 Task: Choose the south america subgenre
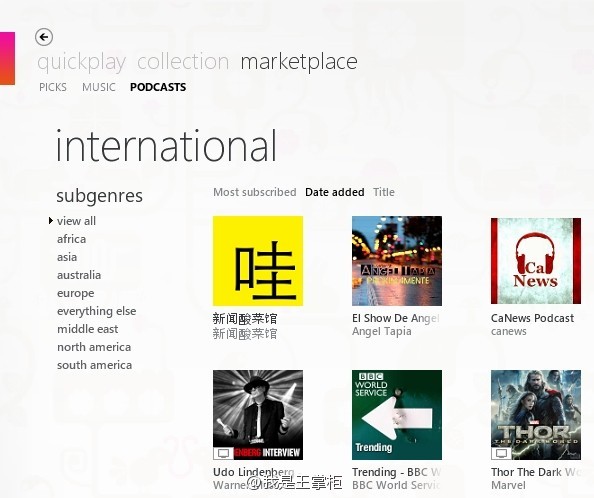94,365
